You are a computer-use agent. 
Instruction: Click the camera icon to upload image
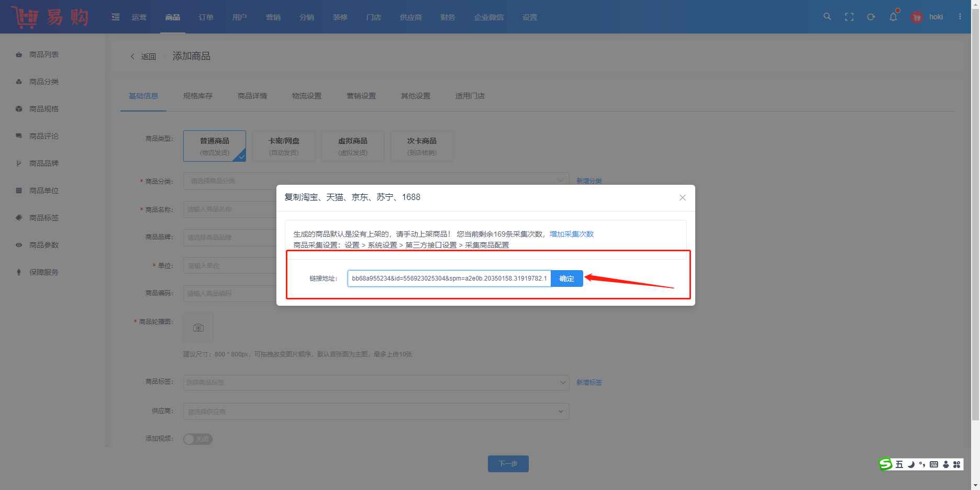(198, 328)
